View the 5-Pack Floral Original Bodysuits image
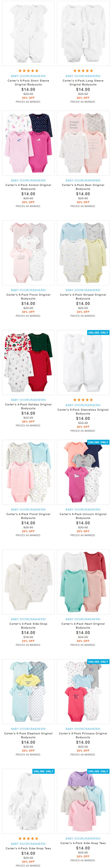110x868 pixels. [x=28, y=253]
